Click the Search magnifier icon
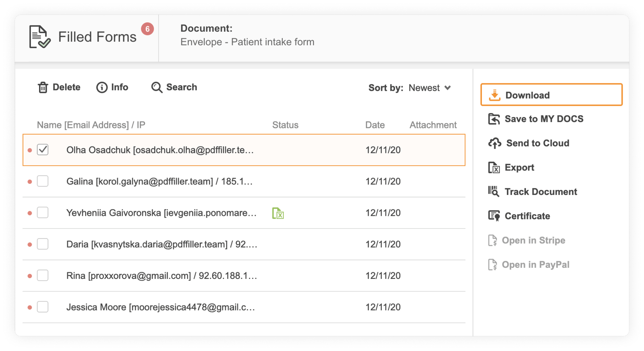This screenshot has height=351, width=644. click(x=157, y=88)
